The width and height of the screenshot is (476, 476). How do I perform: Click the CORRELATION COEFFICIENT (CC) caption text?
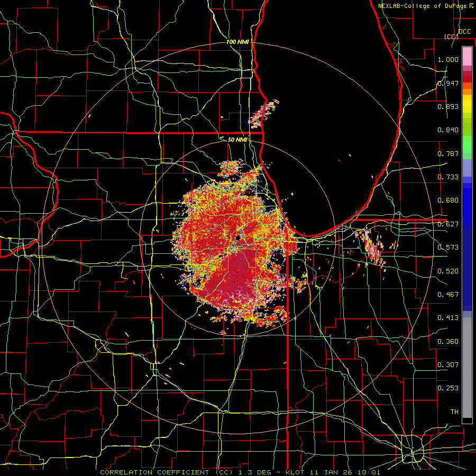[x=167, y=472]
